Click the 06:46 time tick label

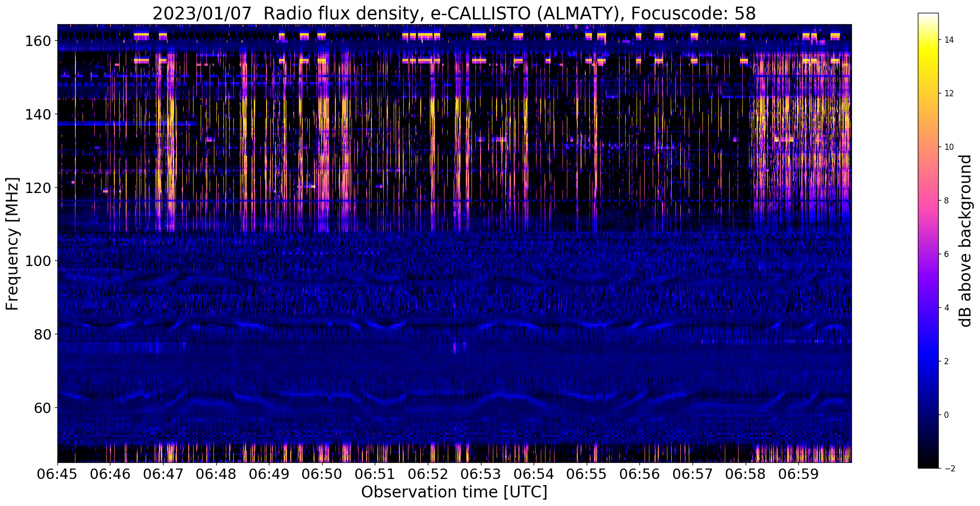pos(111,473)
